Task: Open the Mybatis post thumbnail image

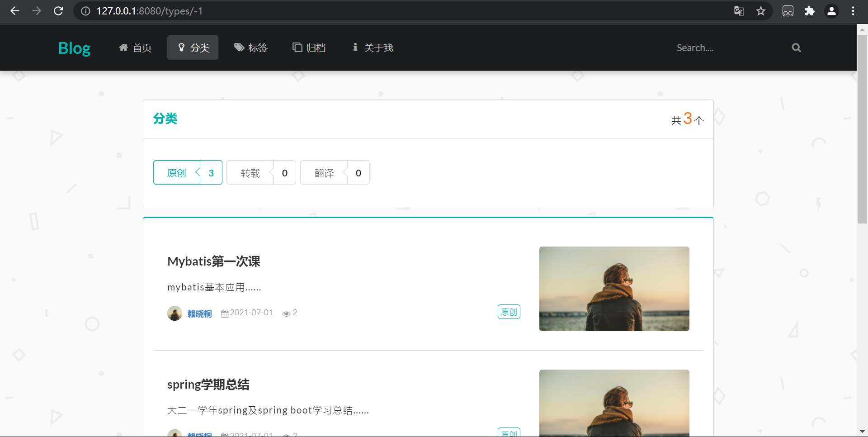Action: coord(614,289)
